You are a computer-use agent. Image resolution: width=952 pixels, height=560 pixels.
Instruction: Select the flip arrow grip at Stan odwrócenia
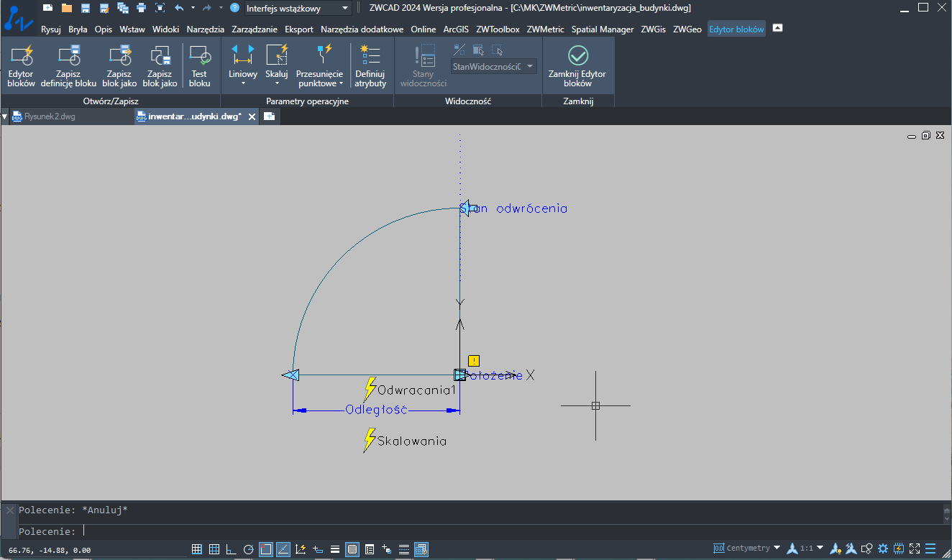click(470, 208)
